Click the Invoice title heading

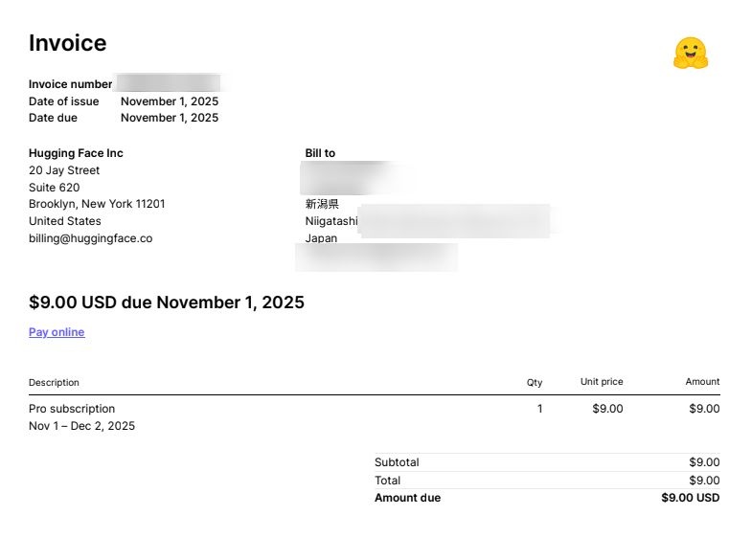pos(67,43)
